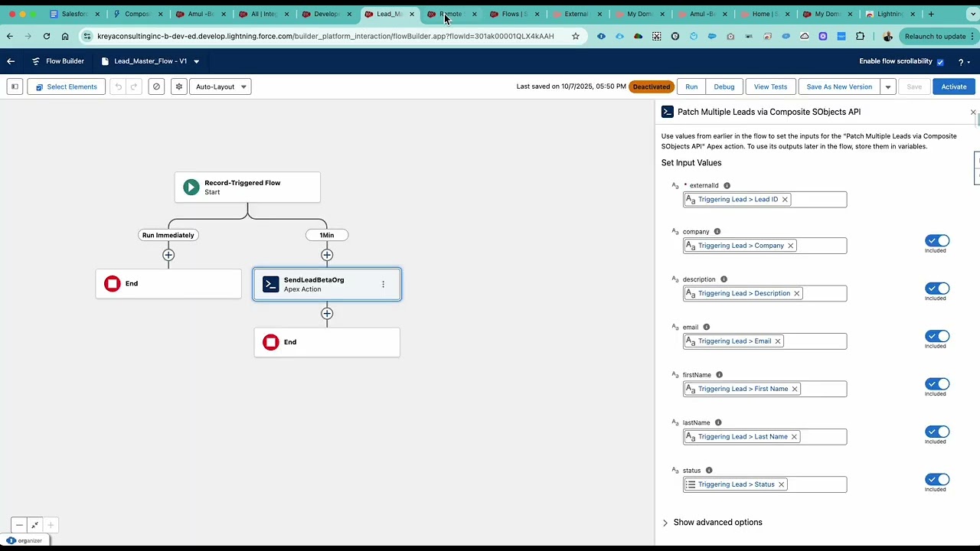The image size is (980, 551).
Task: Open flow settings gear icon
Action: pos(179,86)
